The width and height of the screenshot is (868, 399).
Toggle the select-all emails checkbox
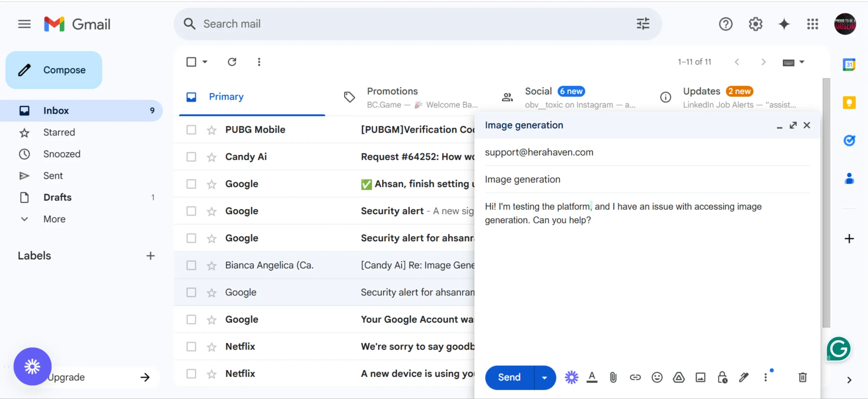191,62
